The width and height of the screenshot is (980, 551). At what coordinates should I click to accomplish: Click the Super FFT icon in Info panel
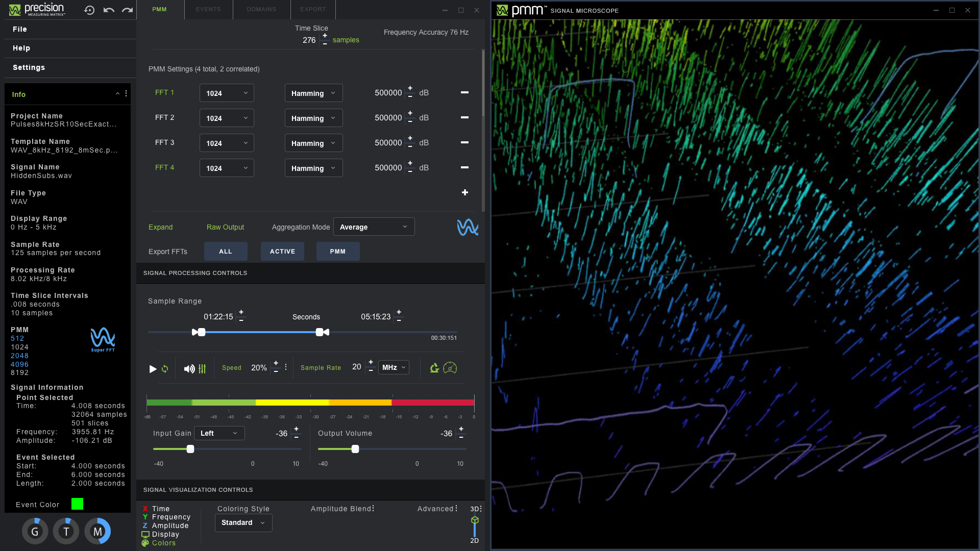[x=103, y=339]
